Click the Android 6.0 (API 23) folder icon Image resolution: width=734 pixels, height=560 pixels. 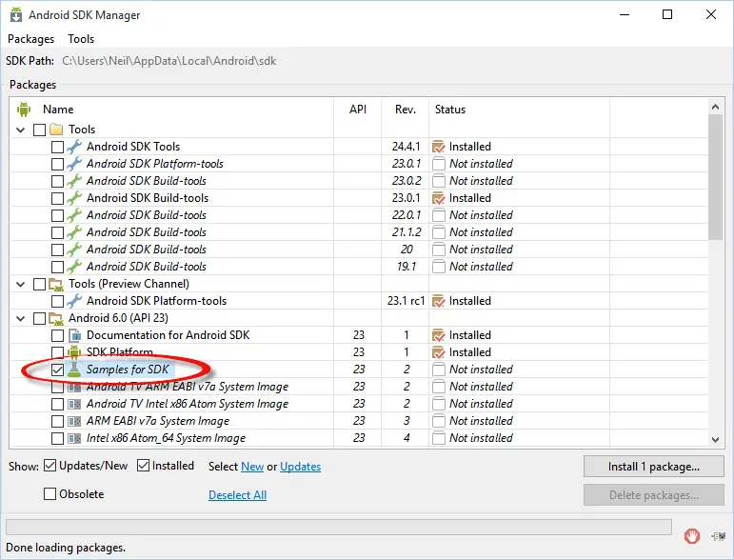pyautogui.click(x=56, y=318)
